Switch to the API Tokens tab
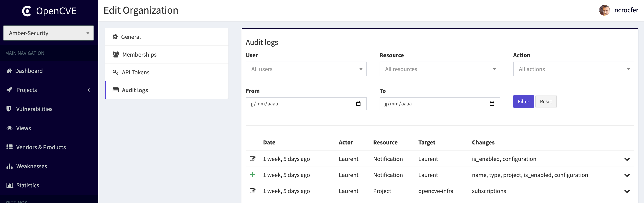Image resolution: width=644 pixels, height=203 pixels. click(x=136, y=72)
